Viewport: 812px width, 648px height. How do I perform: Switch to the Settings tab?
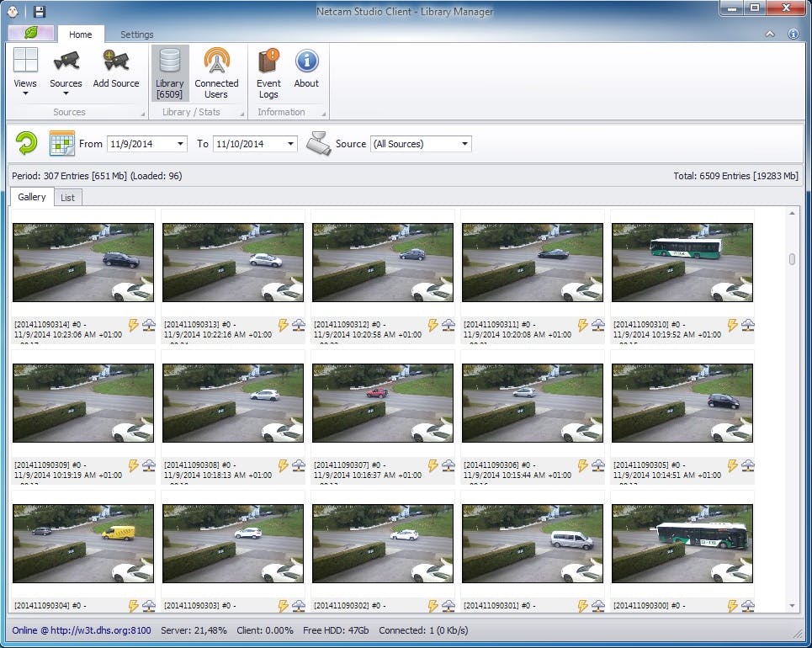pyautogui.click(x=136, y=35)
